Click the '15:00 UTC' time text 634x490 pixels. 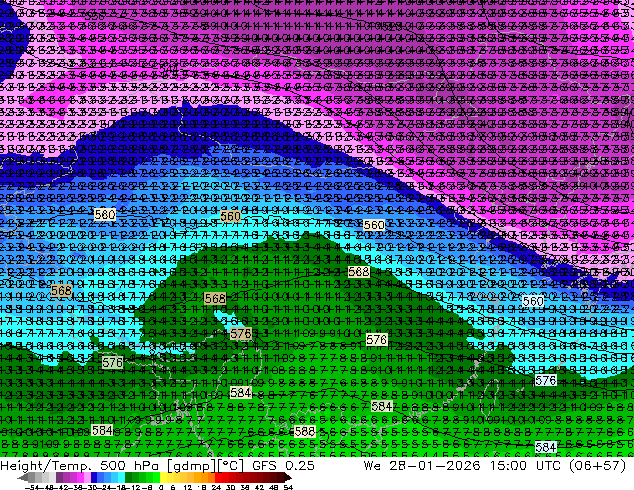[528, 466]
